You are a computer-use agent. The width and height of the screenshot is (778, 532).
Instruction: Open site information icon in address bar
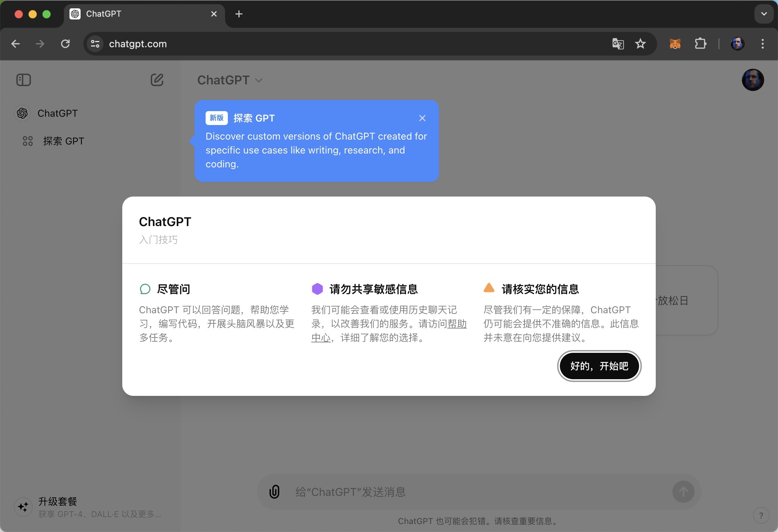[95, 44]
